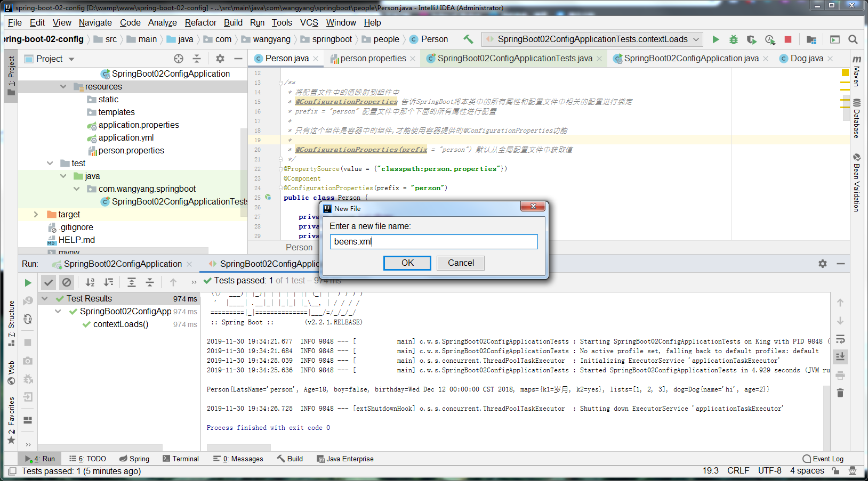Image resolution: width=868 pixels, height=481 pixels.
Task: Collapse Test Results node
Action: pyautogui.click(x=45, y=298)
